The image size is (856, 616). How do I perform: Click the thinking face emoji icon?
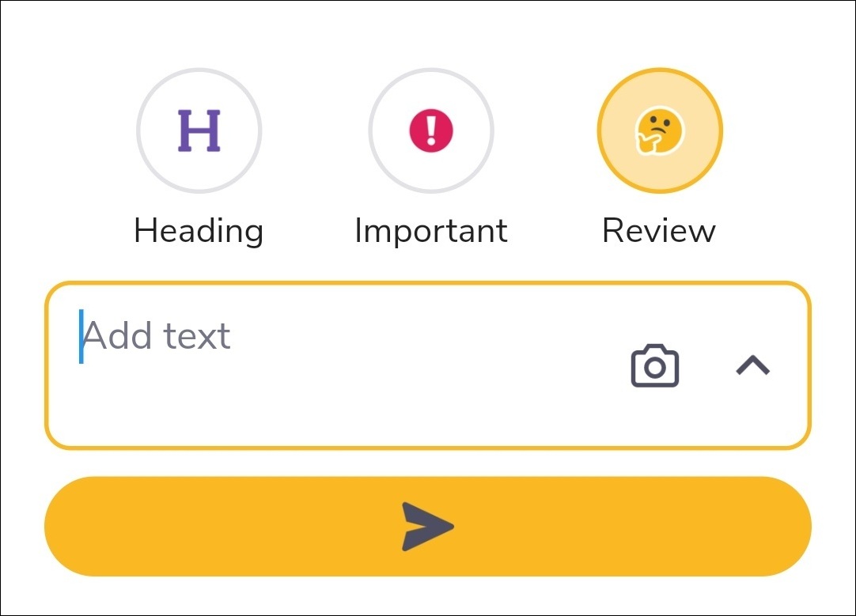660,130
